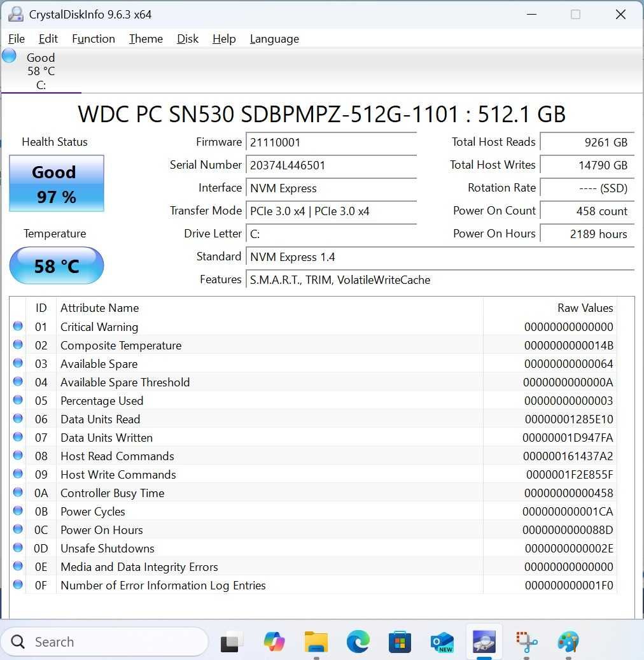Click raw value 000000161437A2

coord(568,456)
